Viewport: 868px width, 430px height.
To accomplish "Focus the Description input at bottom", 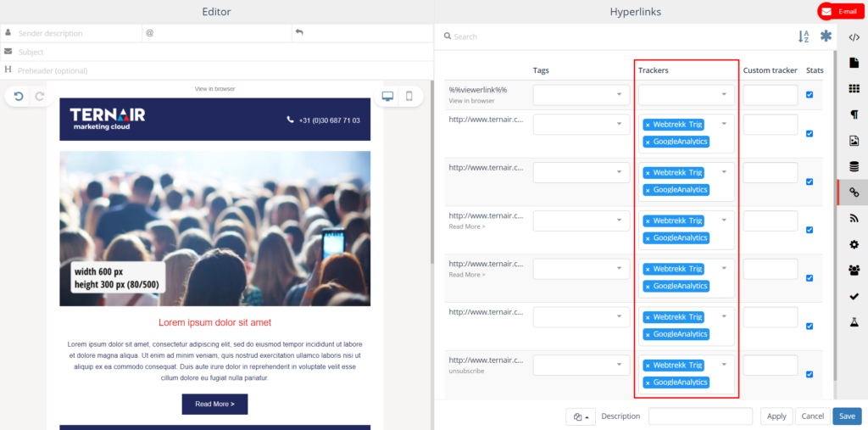I will pyautogui.click(x=700, y=416).
